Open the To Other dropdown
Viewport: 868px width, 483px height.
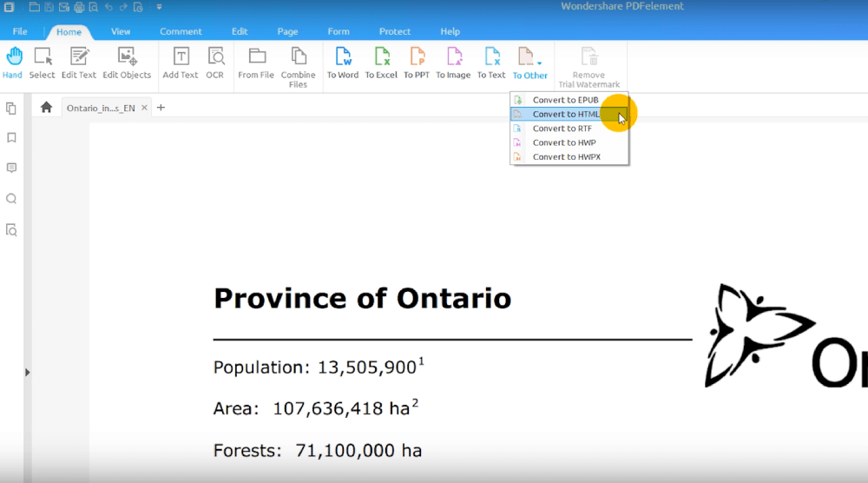point(529,63)
